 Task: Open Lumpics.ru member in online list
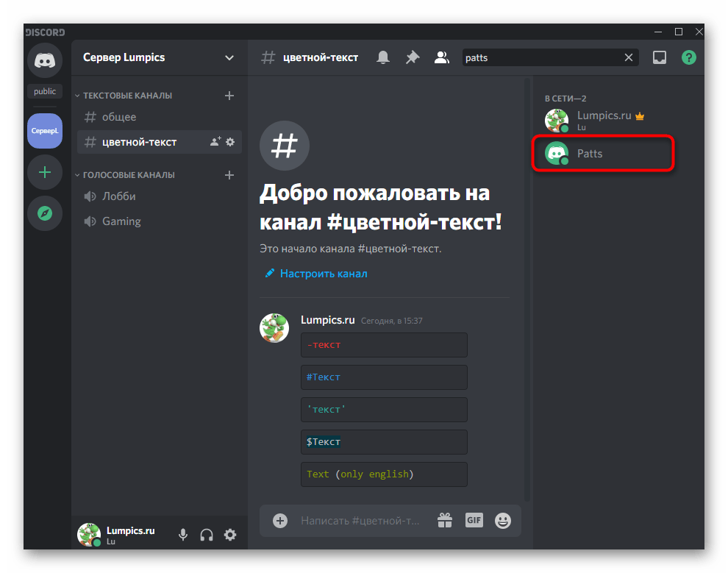pyautogui.click(x=603, y=120)
